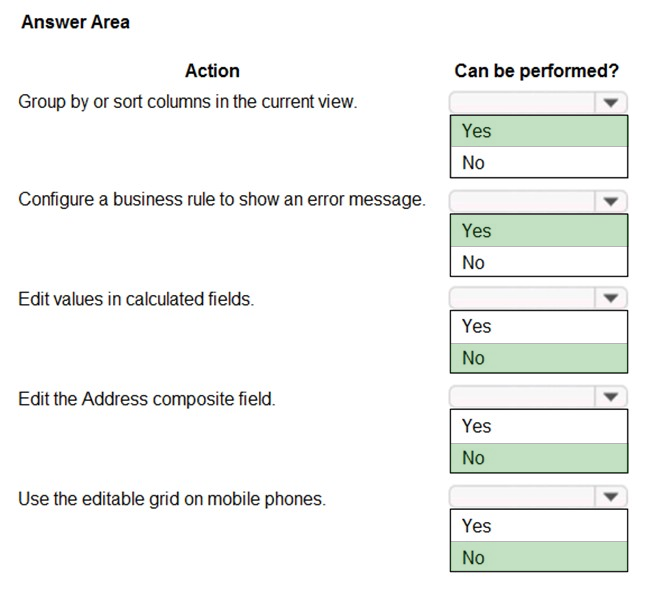The width and height of the screenshot is (654, 596).
Task: Open dropdown arrow for Address composite field
Action: click(611, 397)
